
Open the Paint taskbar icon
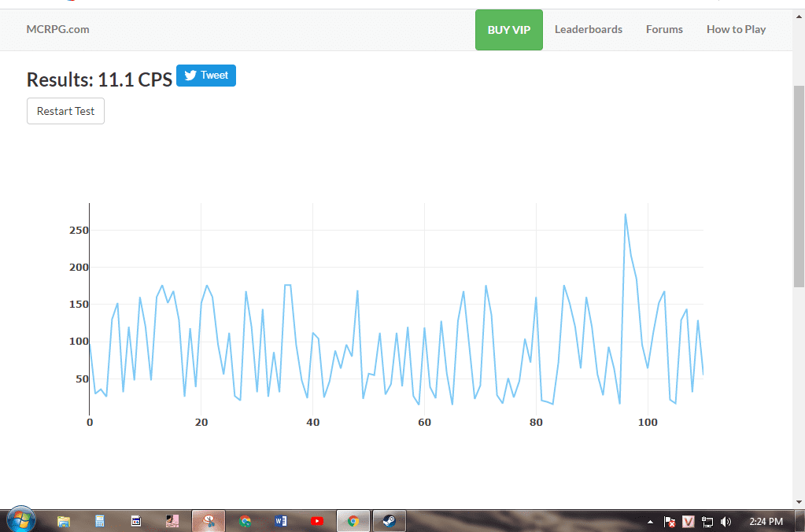[x=172, y=521]
